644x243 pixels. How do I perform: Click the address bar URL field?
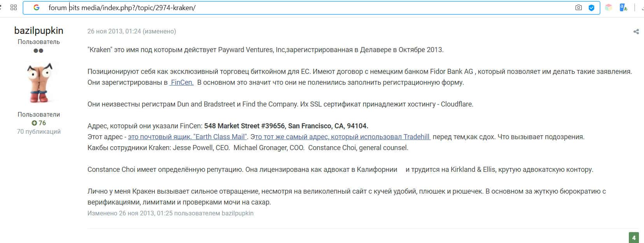(272, 7)
